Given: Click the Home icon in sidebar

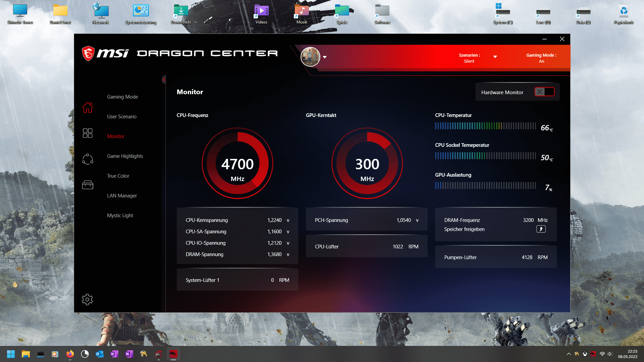Looking at the screenshot, I should tap(88, 107).
